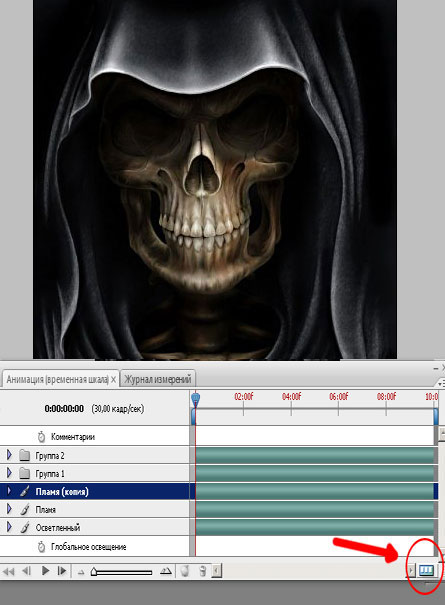This screenshot has width=445, height=605.
Task: Enable Комментарии stopwatch keyframing
Action: click(x=41, y=436)
